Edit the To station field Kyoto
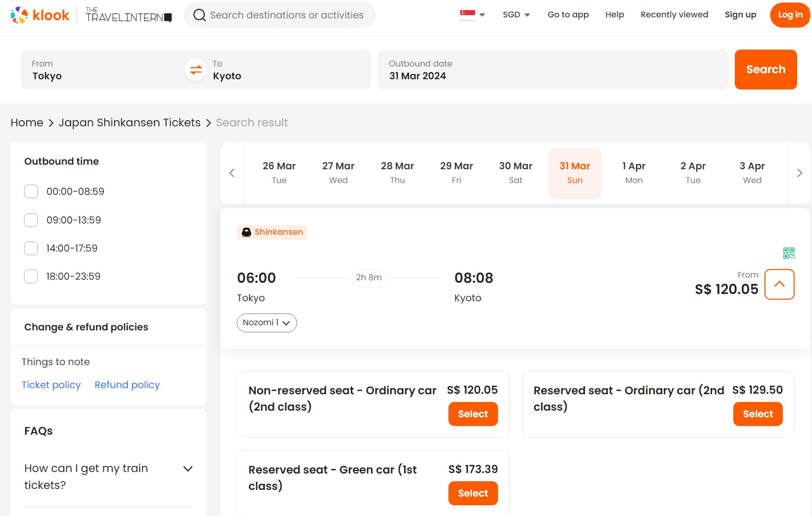The width and height of the screenshot is (812, 516). pyautogui.click(x=289, y=70)
